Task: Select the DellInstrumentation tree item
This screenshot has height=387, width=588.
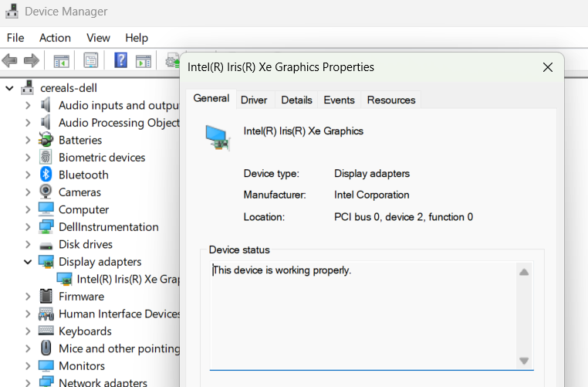Action: (x=109, y=227)
